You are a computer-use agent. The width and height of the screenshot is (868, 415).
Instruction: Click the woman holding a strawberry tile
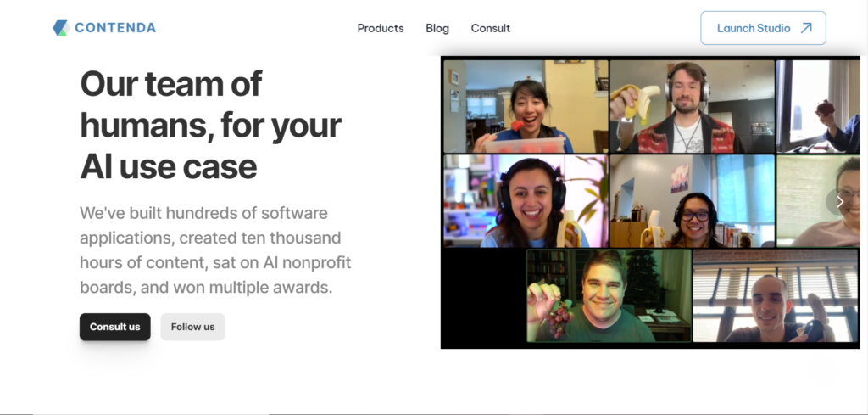(x=526, y=106)
